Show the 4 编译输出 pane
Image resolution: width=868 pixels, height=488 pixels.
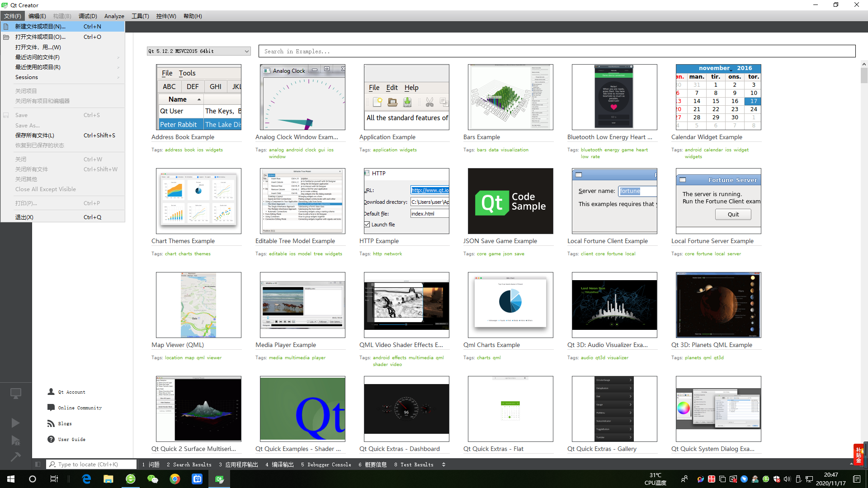[x=279, y=465]
